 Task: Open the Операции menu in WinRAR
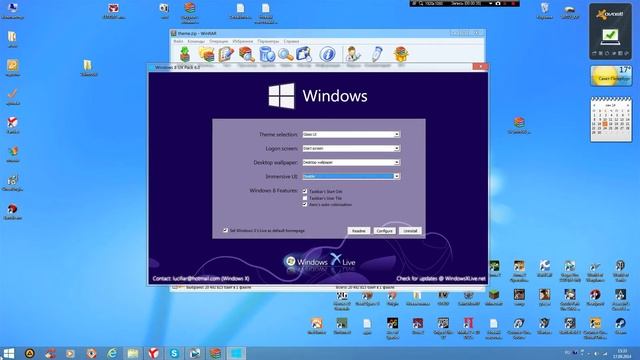tap(219, 41)
